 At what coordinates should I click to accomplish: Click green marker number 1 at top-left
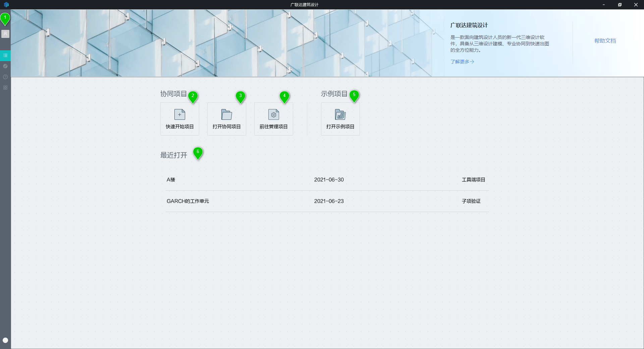[x=5, y=19]
